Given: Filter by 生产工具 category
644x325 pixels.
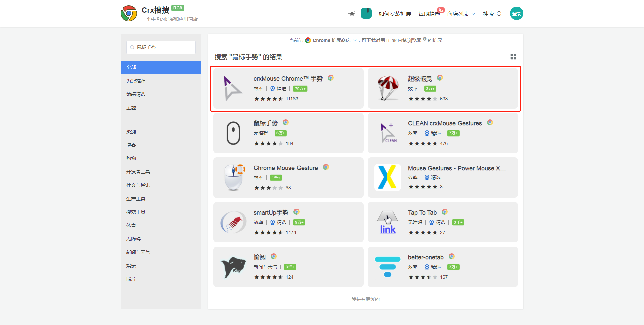Looking at the screenshot, I should click(x=136, y=199).
